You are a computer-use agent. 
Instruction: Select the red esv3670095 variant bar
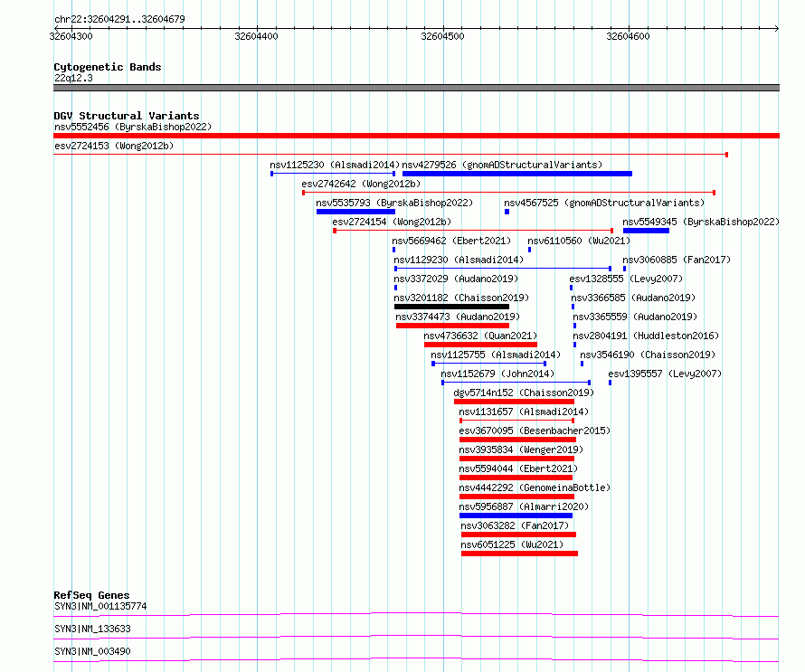(x=517, y=440)
